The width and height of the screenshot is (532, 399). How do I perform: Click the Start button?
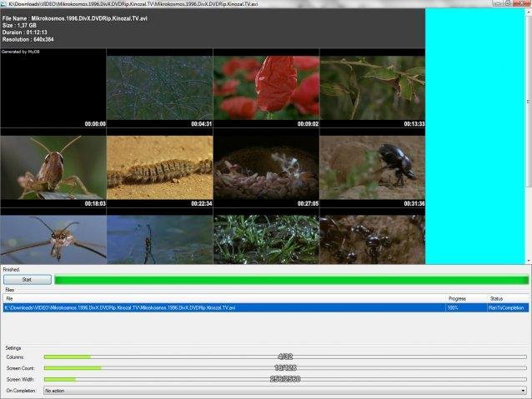click(28, 280)
